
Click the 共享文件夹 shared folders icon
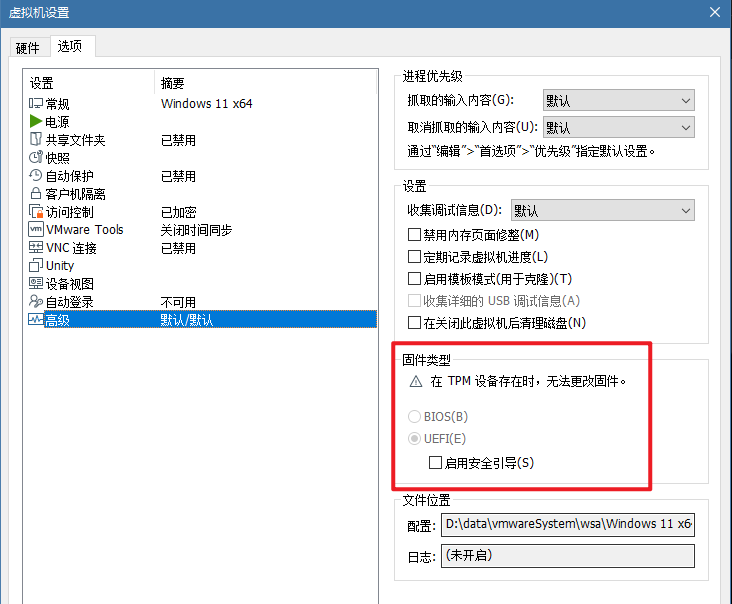35,139
